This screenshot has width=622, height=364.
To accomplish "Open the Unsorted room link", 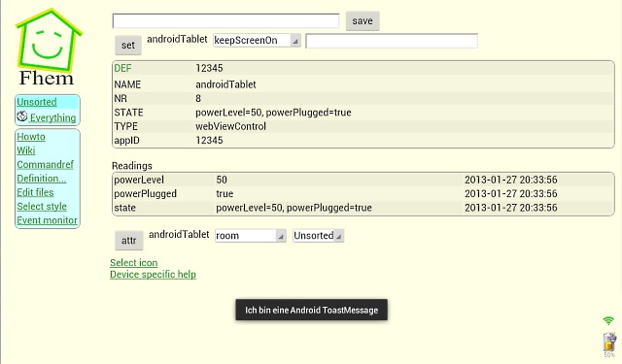I will 37,102.
